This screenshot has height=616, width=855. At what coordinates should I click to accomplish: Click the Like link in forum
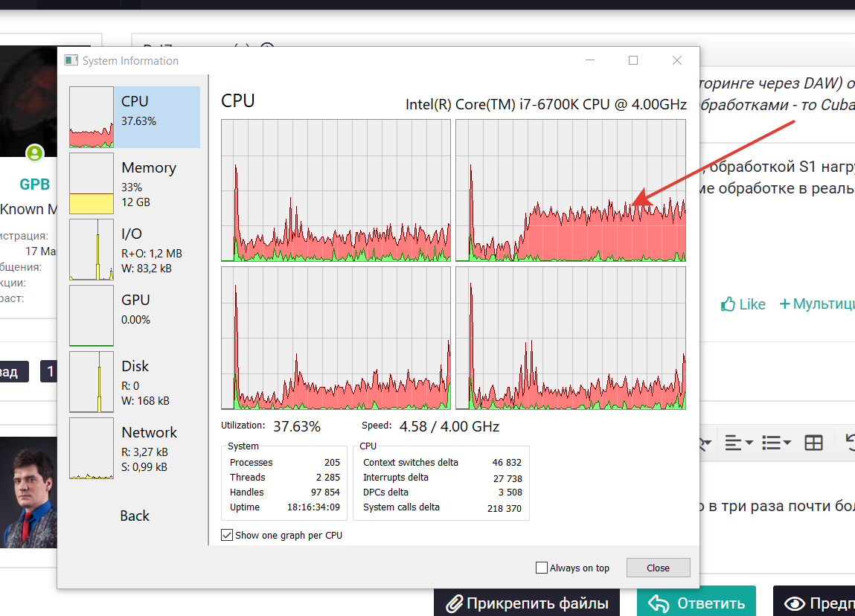tap(743, 304)
